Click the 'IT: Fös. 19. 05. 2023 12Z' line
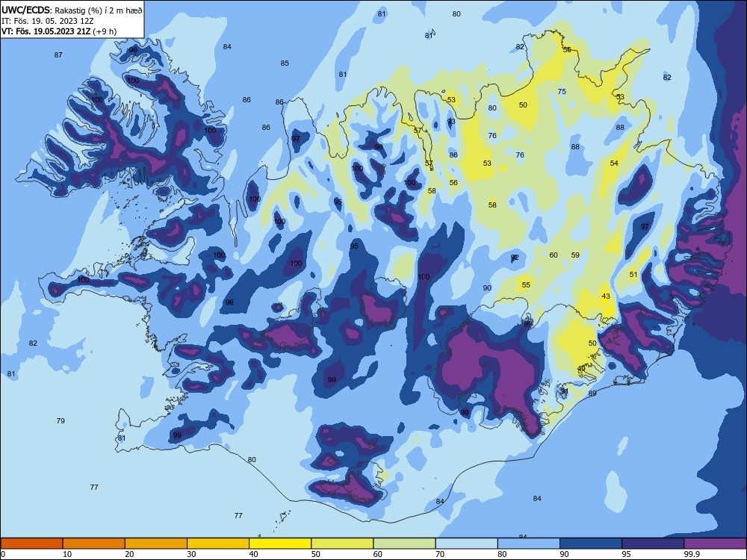 (47, 21)
